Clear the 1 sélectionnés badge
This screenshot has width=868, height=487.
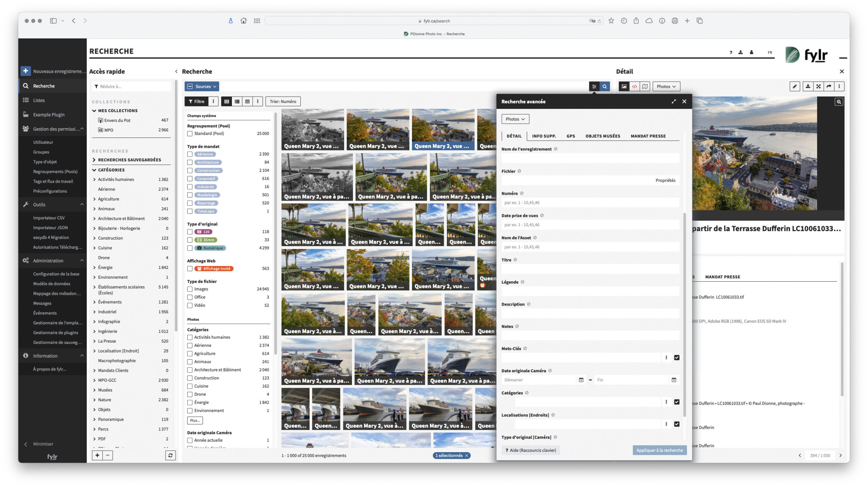point(467,455)
